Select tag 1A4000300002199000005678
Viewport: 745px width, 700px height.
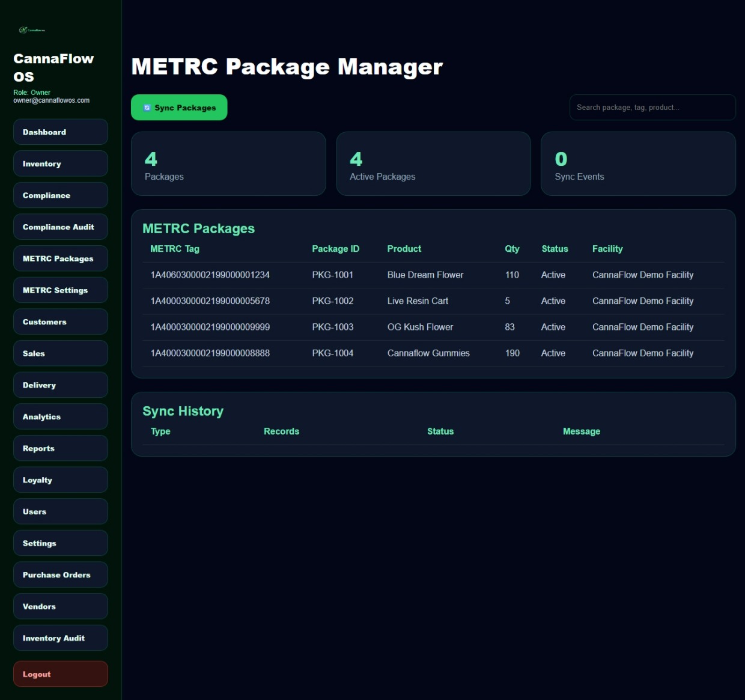click(x=210, y=301)
